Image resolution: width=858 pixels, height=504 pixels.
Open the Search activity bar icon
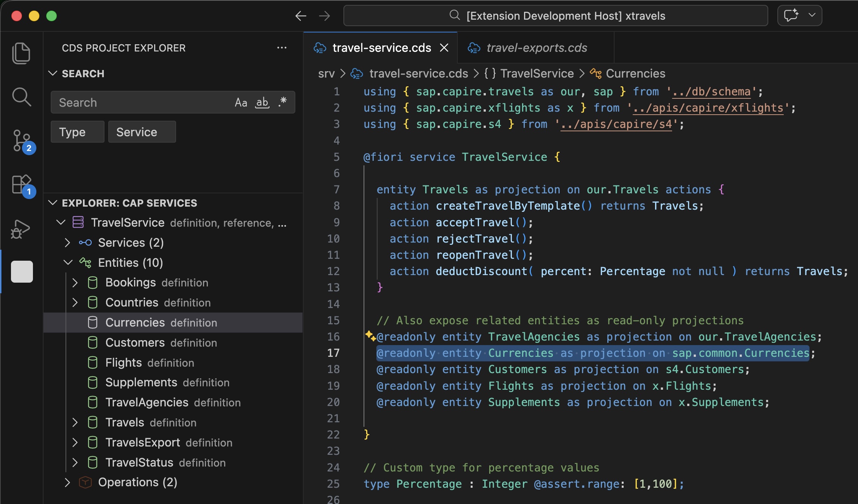pyautogui.click(x=21, y=97)
